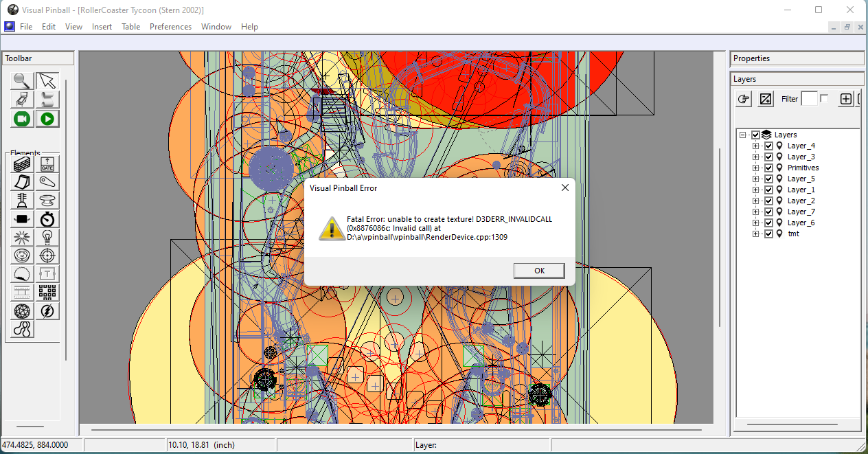Screen dimensions: 868x454
Task: Pick the Decal element tool
Action: click(22, 274)
